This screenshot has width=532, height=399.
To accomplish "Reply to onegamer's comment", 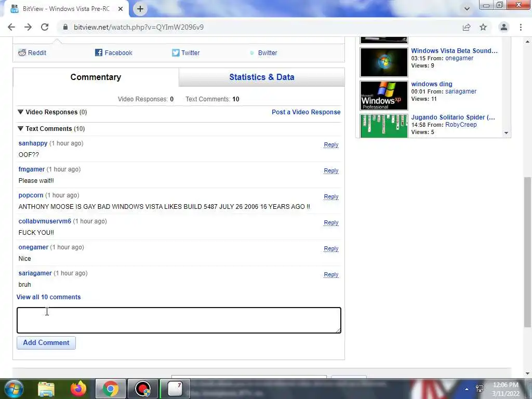I will (331, 248).
